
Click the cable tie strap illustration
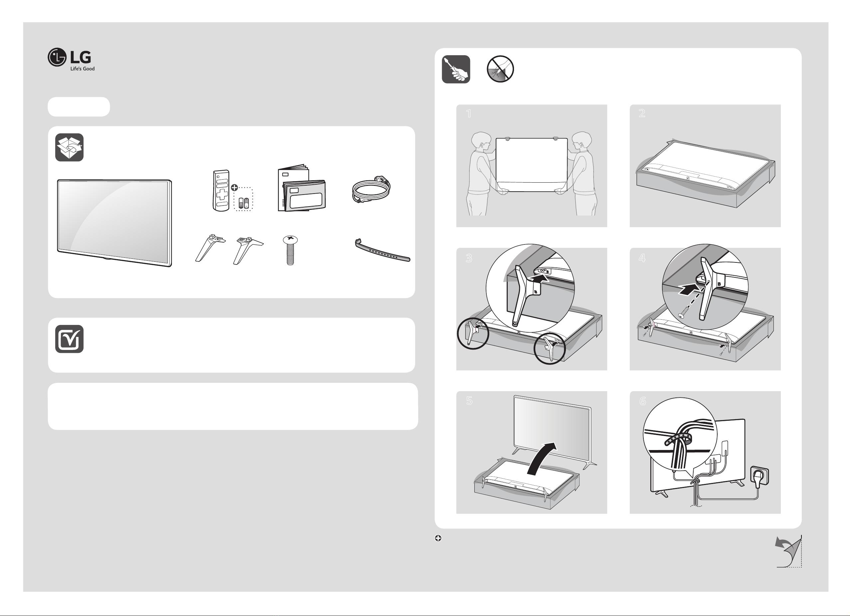(x=382, y=250)
